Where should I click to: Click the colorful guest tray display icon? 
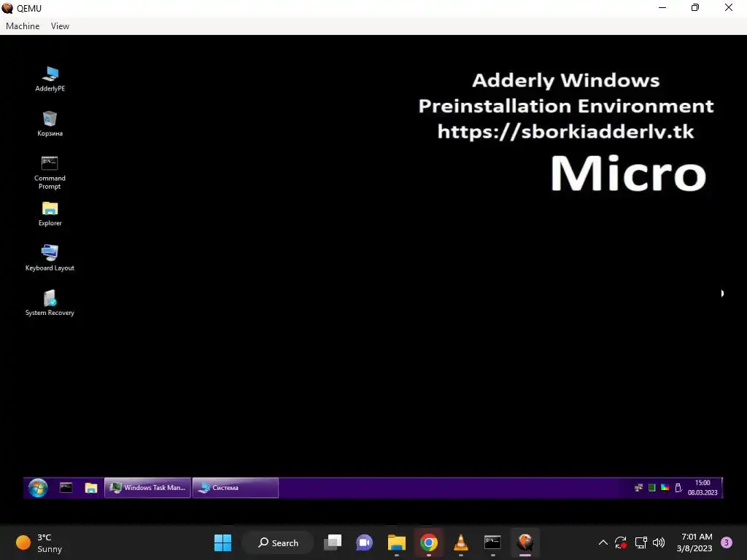click(665, 488)
